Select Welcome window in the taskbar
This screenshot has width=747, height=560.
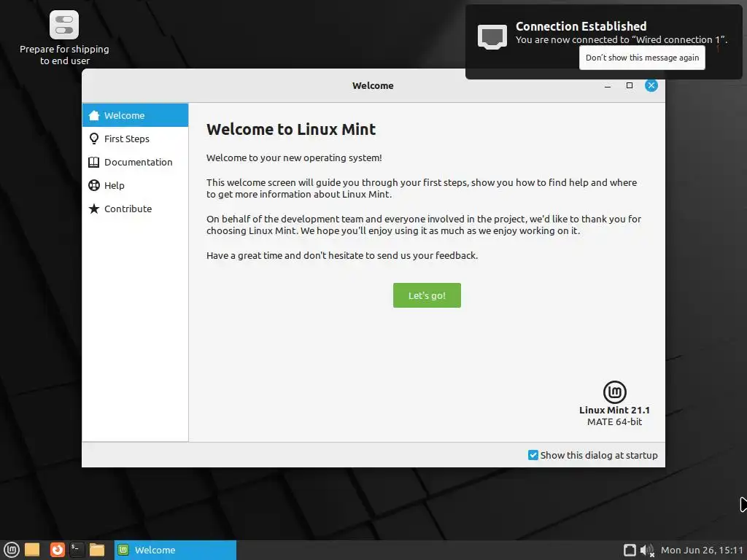click(x=175, y=550)
